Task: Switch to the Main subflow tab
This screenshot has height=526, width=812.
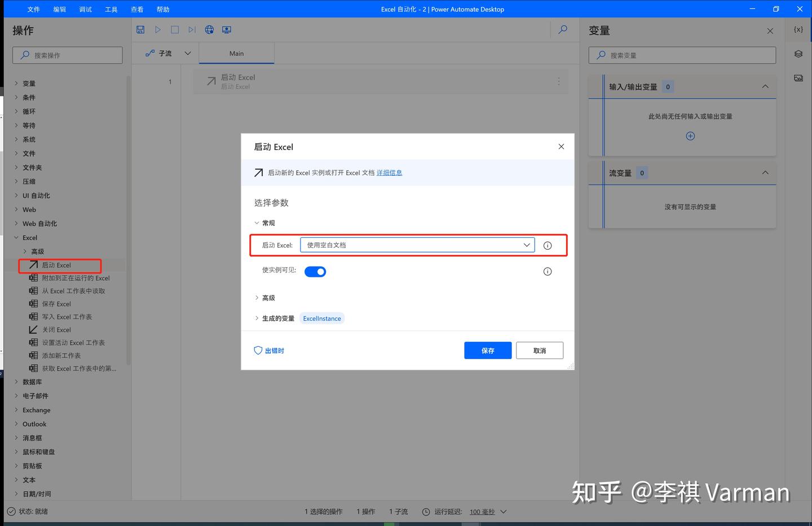Action: (x=236, y=53)
